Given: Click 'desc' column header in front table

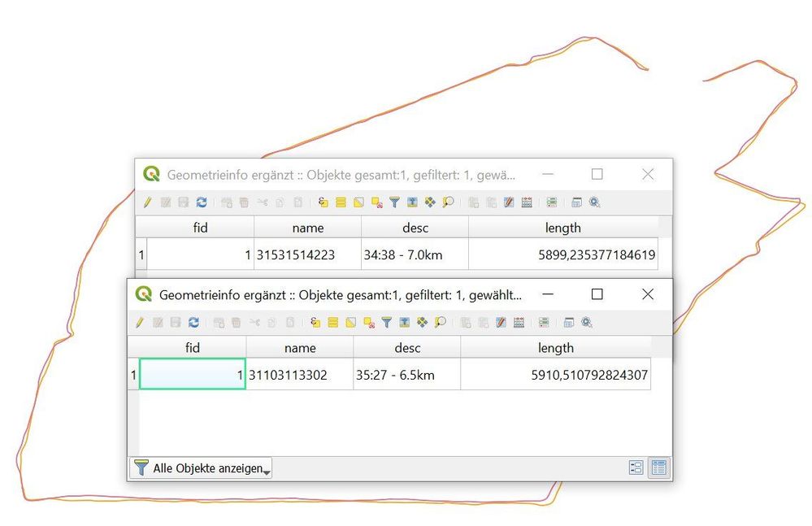Looking at the screenshot, I should (x=406, y=348).
